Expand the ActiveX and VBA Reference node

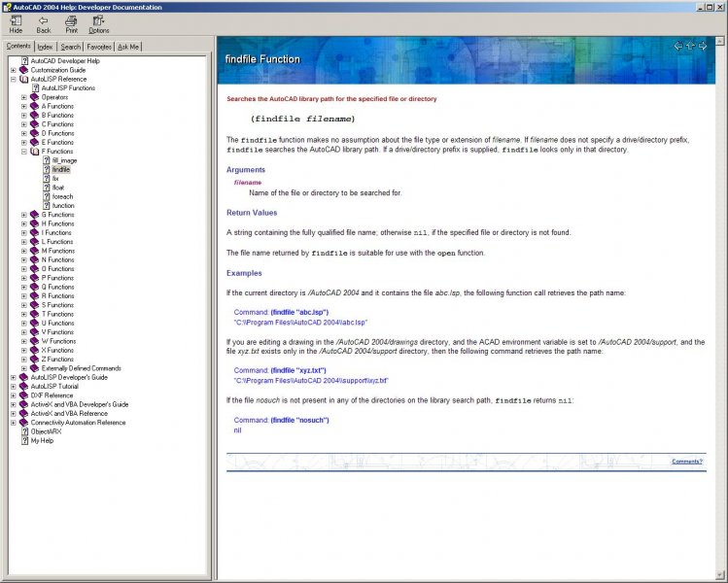click(x=13, y=414)
